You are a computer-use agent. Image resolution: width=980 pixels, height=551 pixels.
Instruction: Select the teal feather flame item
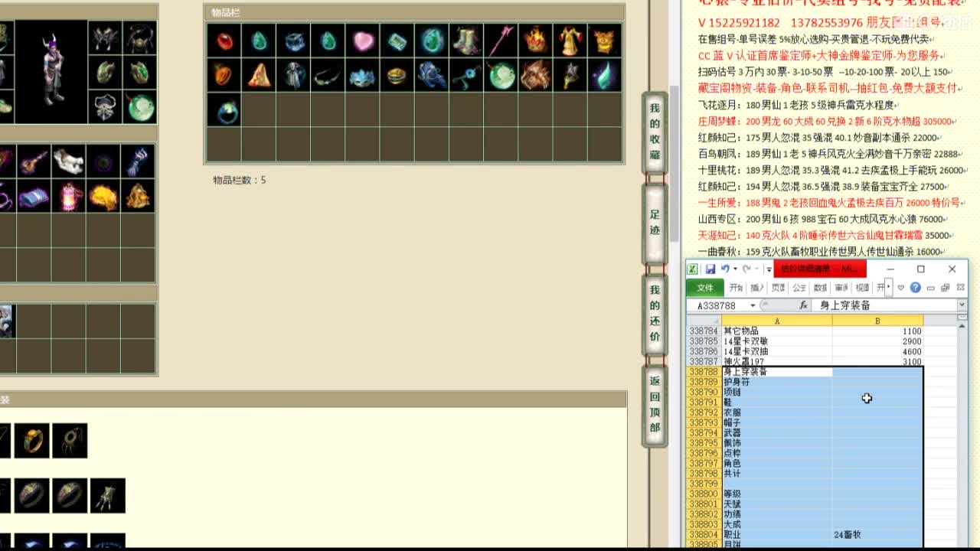604,75
